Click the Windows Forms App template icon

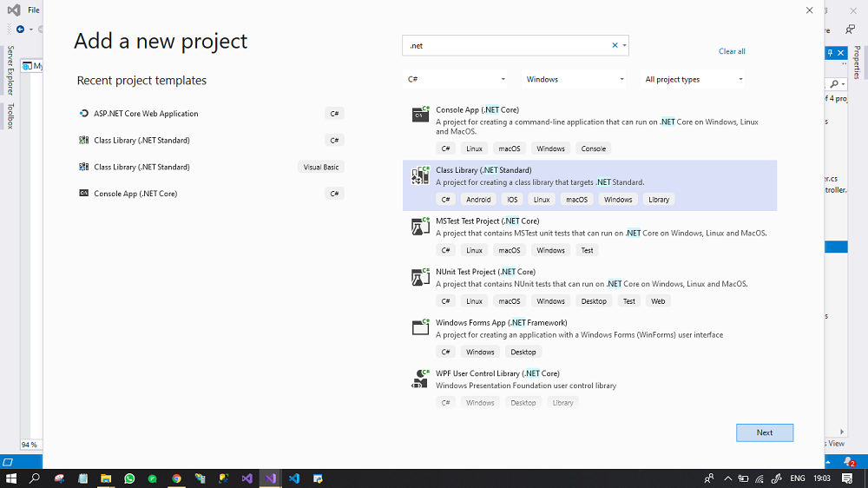pos(420,326)
